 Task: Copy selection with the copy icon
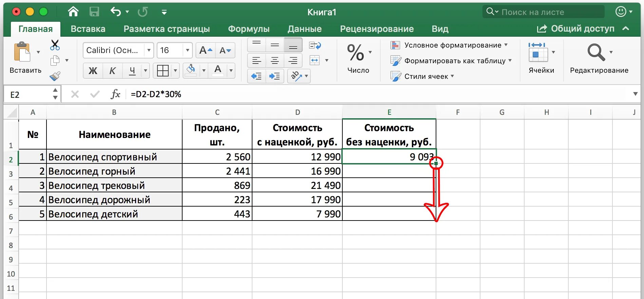pyautogui.click(x=55, y=60)
